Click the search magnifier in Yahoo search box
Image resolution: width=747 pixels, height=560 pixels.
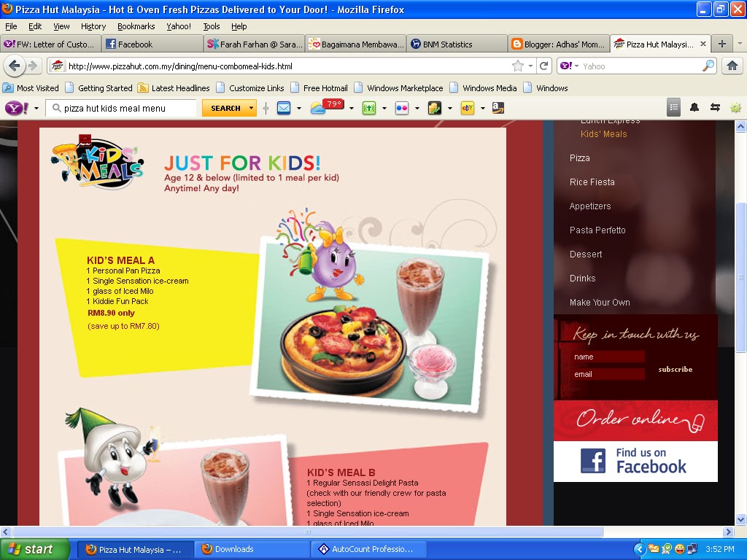(708, 66)
